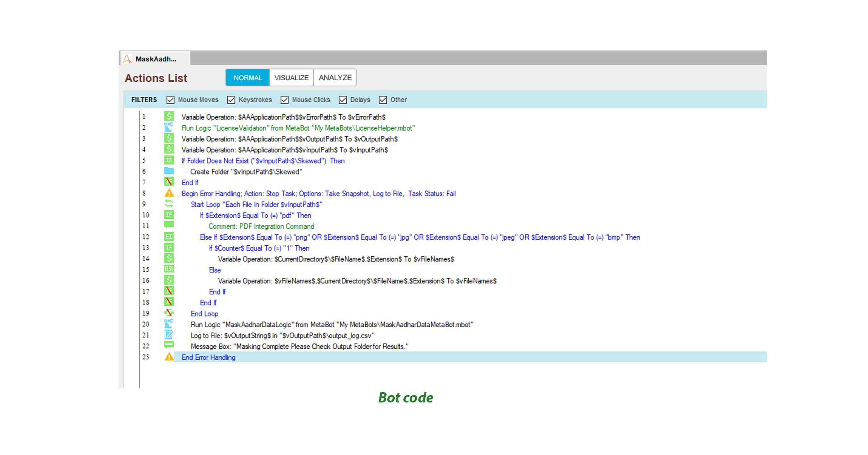Select Comment: PDF Integration Command line

(x=261, y=226)
